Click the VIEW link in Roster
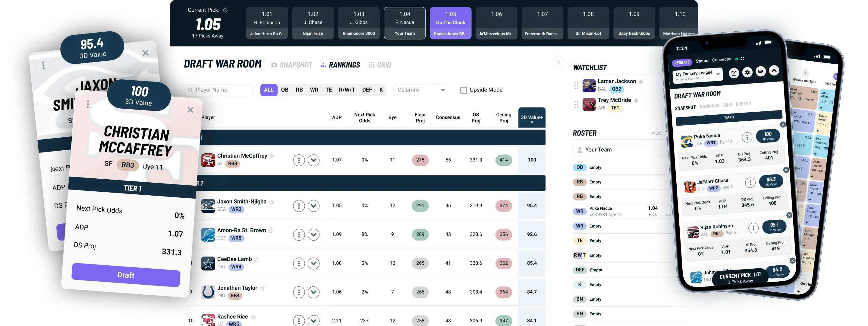The image size is (868, 326). click(x=656, y=133)
